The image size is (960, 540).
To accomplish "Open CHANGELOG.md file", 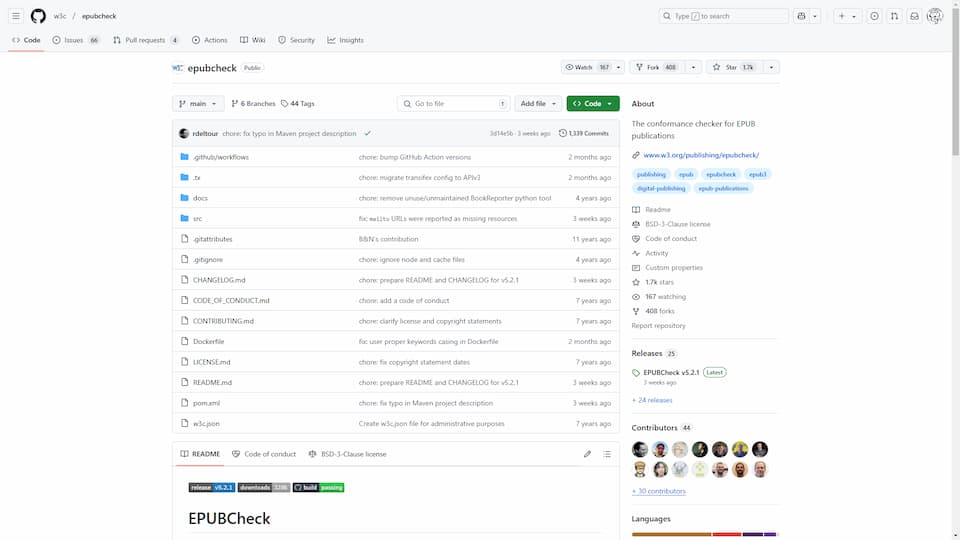I will 219,280.
